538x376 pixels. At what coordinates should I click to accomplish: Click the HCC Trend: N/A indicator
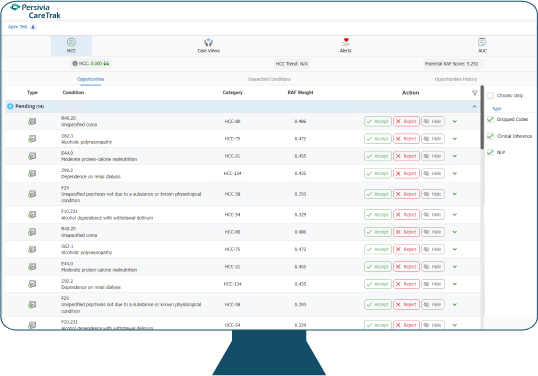click(x=292, y=64)
